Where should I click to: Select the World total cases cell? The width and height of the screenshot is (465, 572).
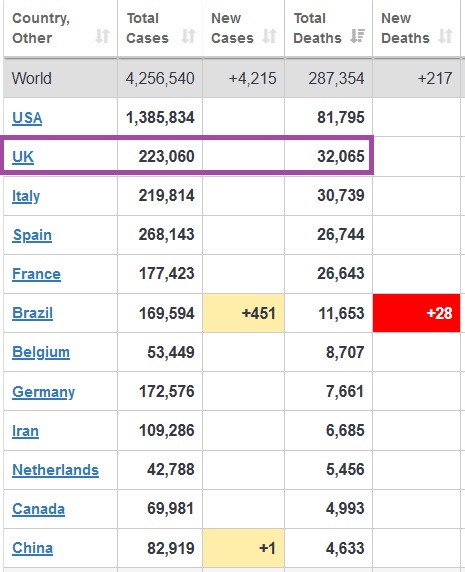(160, 78)
